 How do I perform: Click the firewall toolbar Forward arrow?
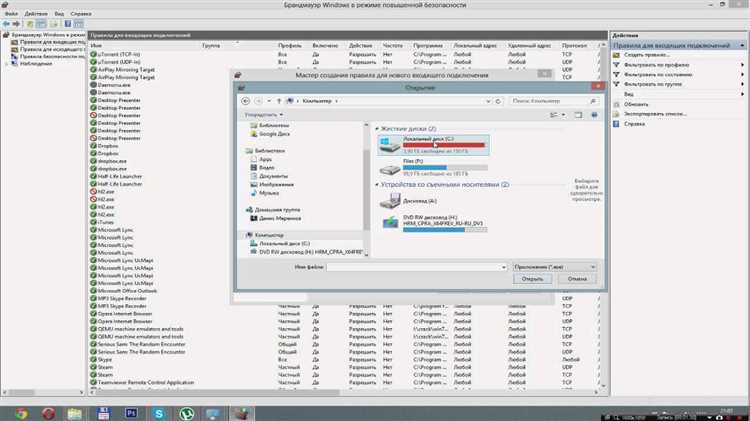(17, 23)
